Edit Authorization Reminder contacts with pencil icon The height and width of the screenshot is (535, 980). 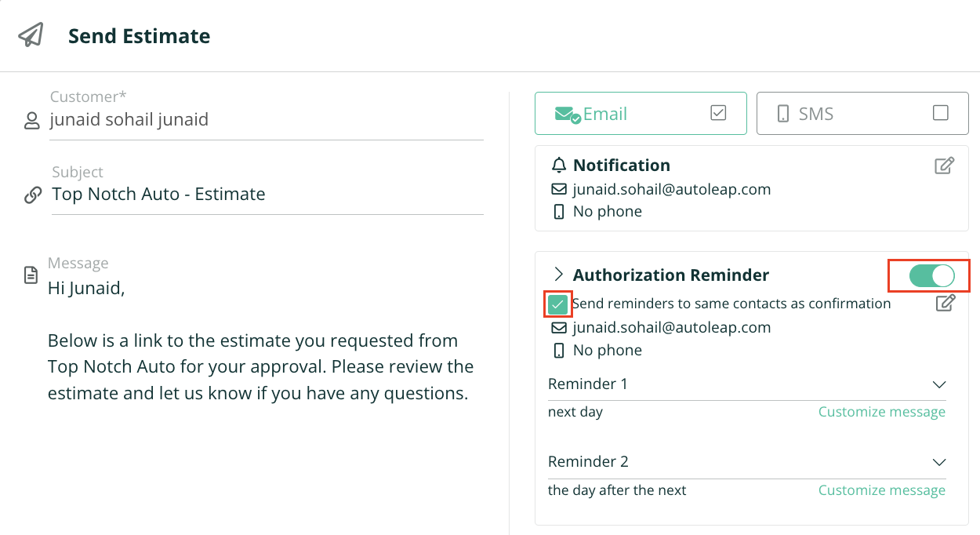tap(945, 303)
